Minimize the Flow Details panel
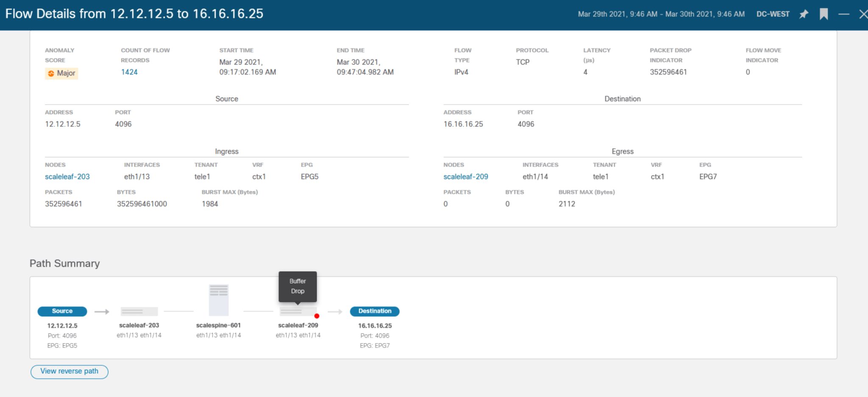 844,14
